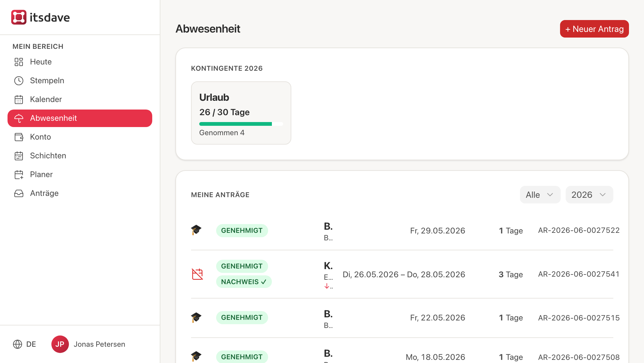Click the globe language icon
The width and height of the screenshot is (644, 363).
18,344
